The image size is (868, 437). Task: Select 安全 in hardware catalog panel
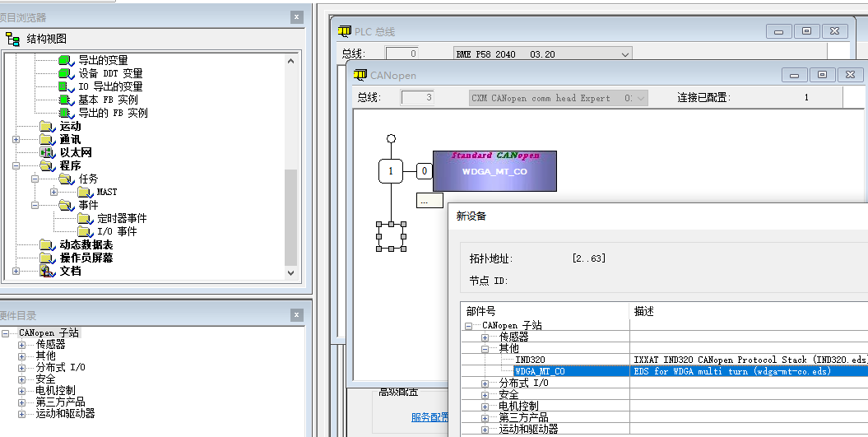click(x=45, y=379)
